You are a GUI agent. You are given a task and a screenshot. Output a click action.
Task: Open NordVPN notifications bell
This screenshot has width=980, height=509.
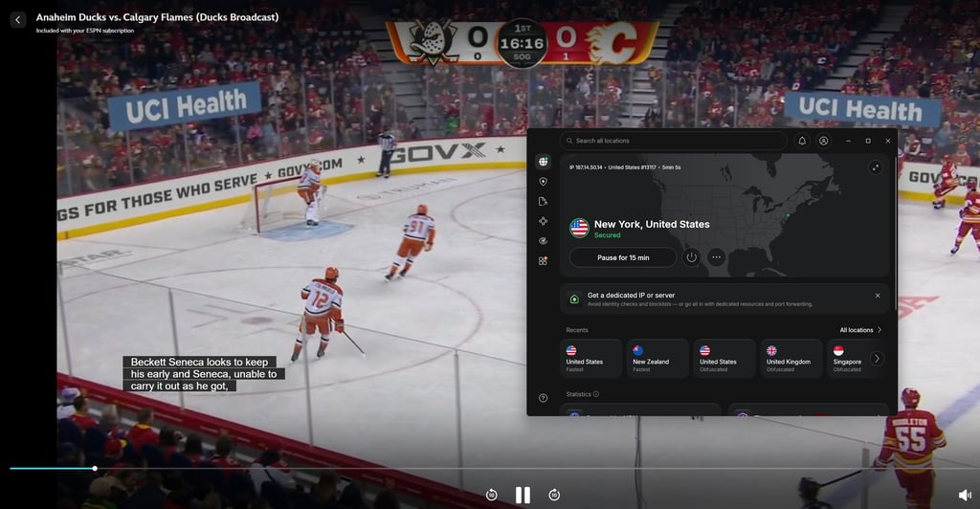click(x=802, y=142)
